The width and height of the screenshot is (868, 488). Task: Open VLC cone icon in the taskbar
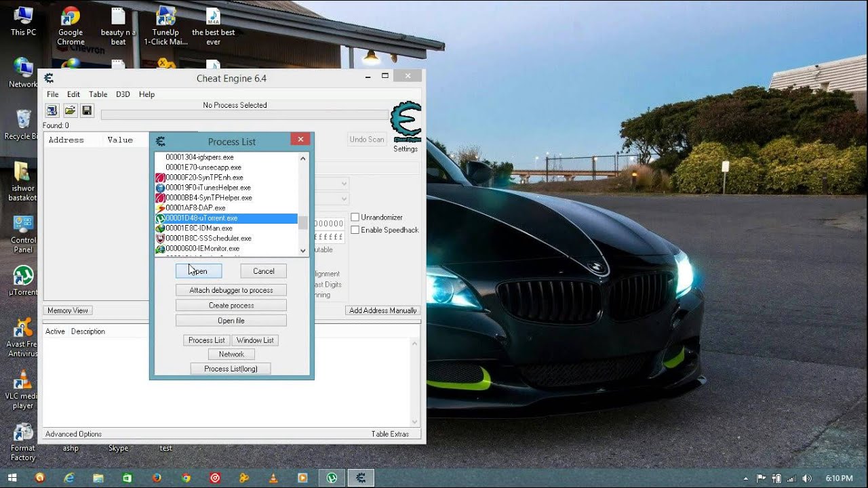pyautogui.click(x=274, y=478)
